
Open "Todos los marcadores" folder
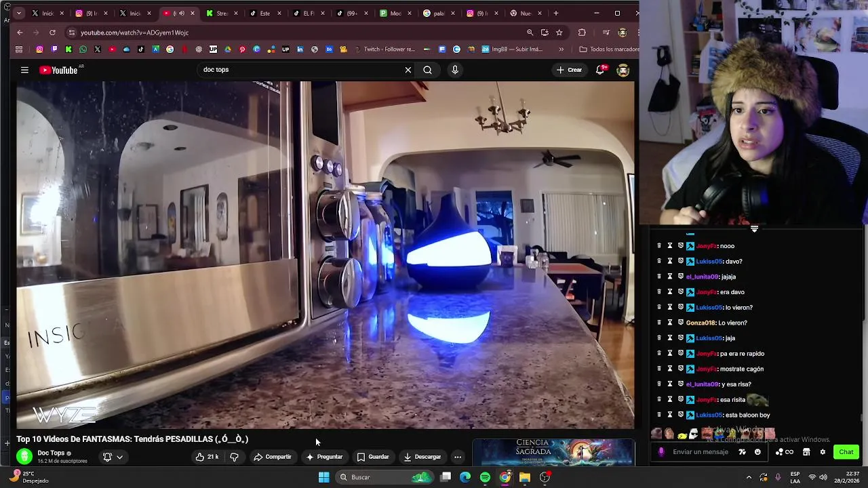pos(608,49)
